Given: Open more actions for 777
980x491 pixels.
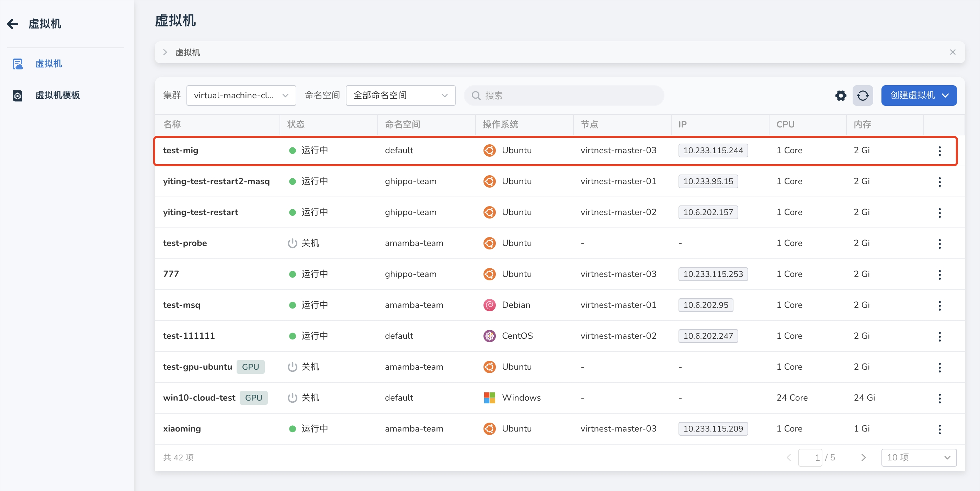Looking at the screenshot, I should click(939, 275).
